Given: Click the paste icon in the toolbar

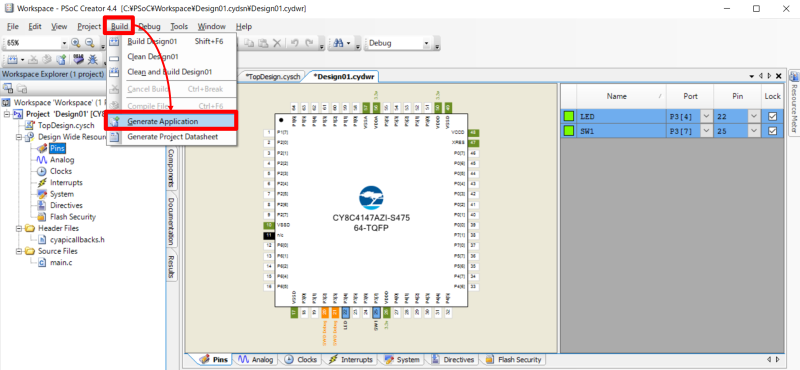Looking at the screenshot, I should (263, 43).
